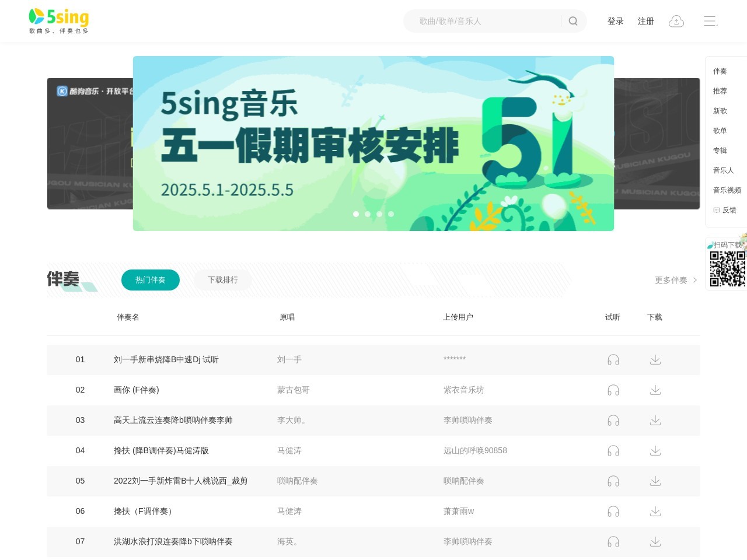Play preview headphone icon for 刘一手新串烧降B中速Dj
The height and width of the screenshot is (560, 747).
613,360
